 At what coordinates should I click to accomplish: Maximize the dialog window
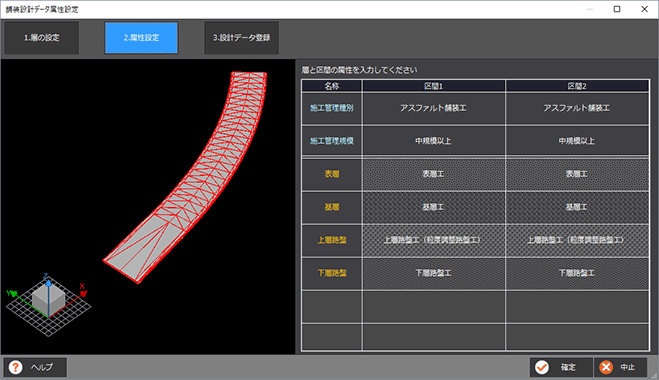(x=617, y=9)
